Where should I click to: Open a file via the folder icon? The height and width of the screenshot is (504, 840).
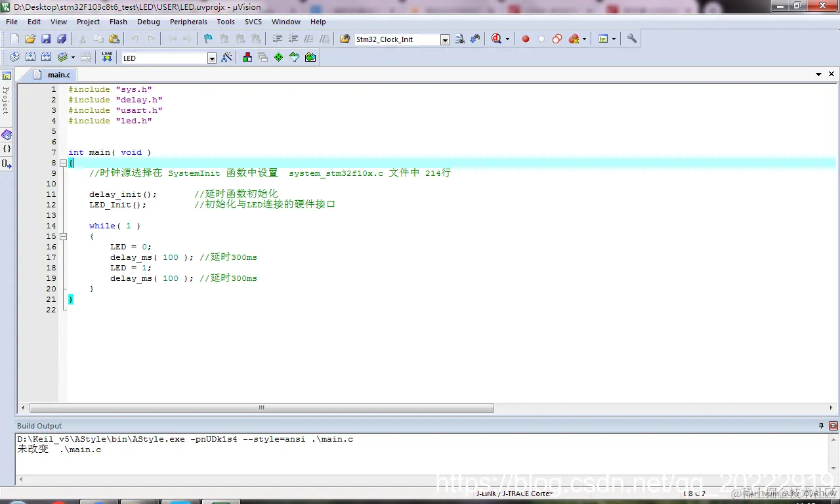(x=30, y=39)
